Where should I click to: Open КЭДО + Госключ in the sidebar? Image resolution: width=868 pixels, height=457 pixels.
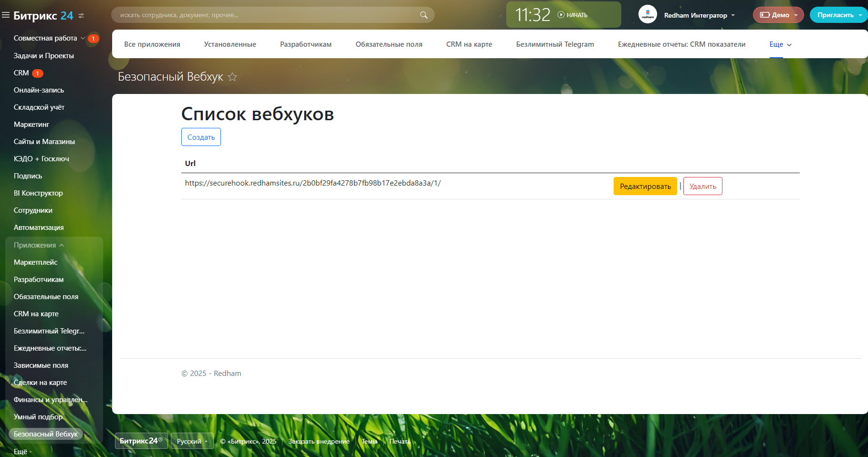click(x=42, y=159)
